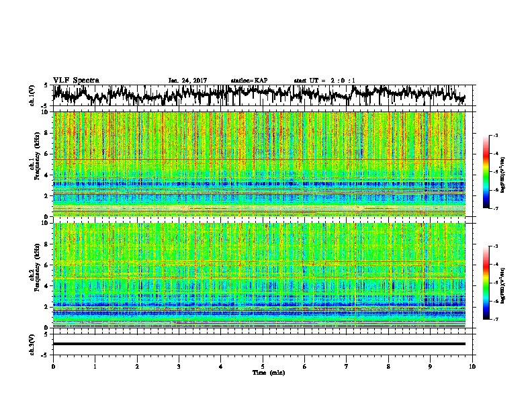The image size is (532, 411).
Task: Click the ch.1 frequency axis "8" tick label
Action: [47, 133]
